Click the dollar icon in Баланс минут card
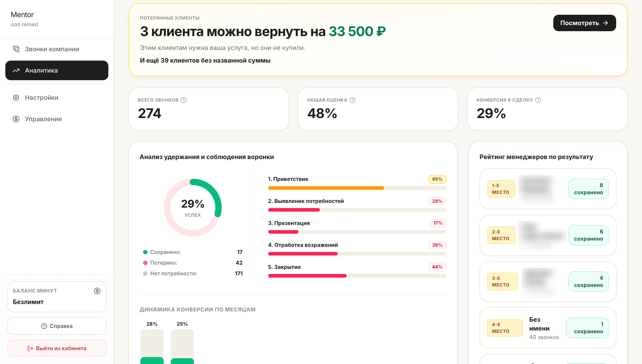642x364 pixels. (x=97, y=291)
